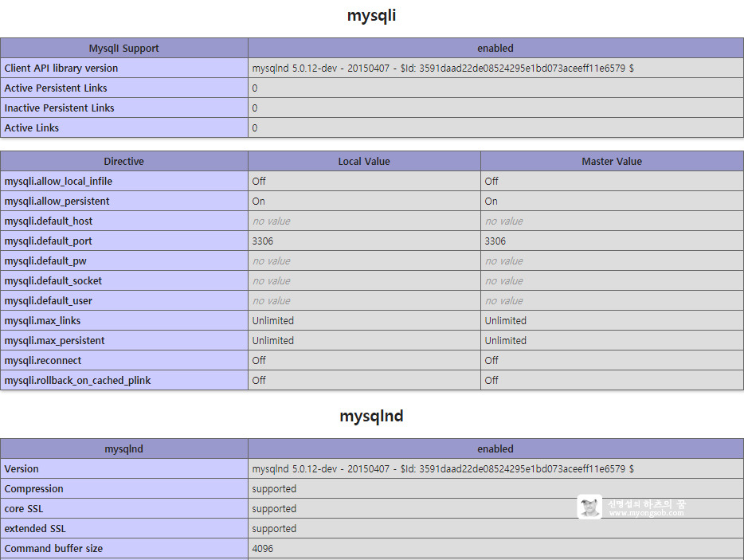Image resolution: width=744 pixels, height=560 pixels.
Task: Click the mysqli page heading
Action: point(372,15)
